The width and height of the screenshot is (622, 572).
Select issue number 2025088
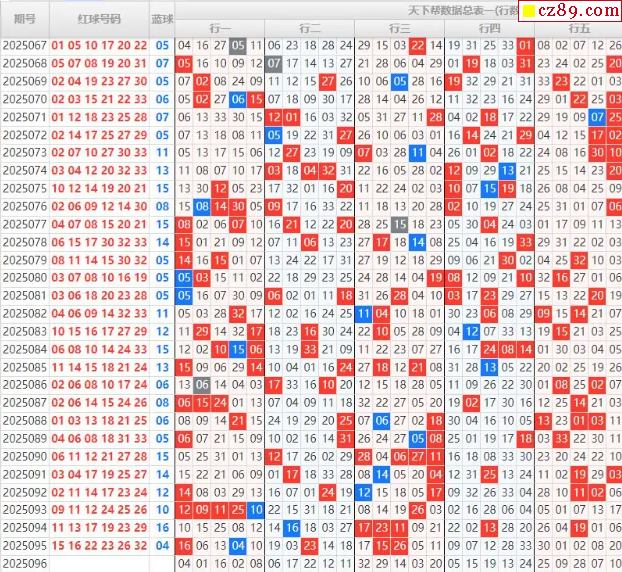click(x=25, y=420)
